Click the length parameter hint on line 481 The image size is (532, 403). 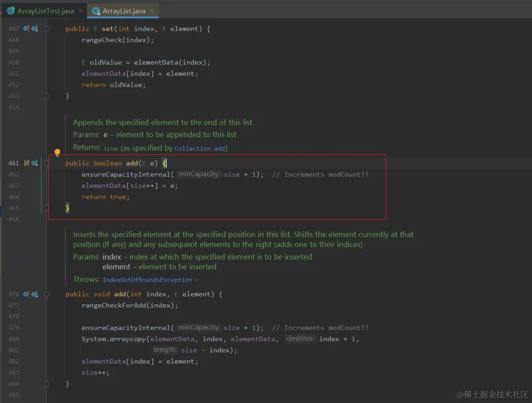tap(165, 350)
